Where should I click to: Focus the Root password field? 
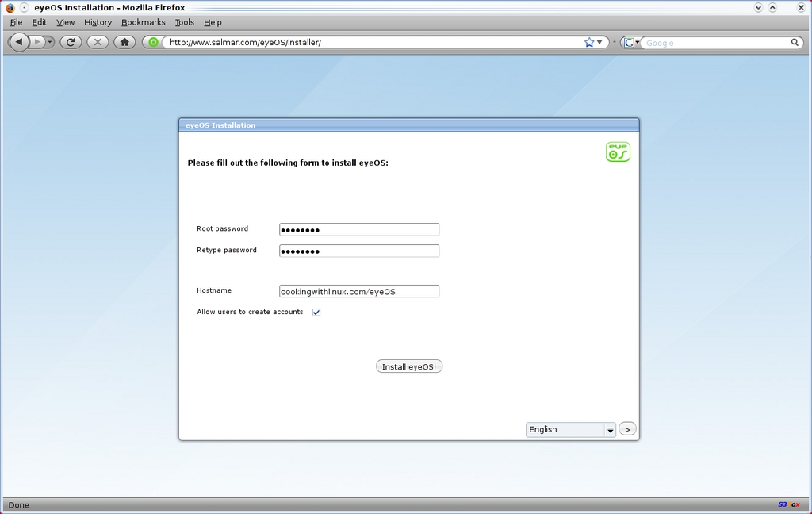point(359,229)
